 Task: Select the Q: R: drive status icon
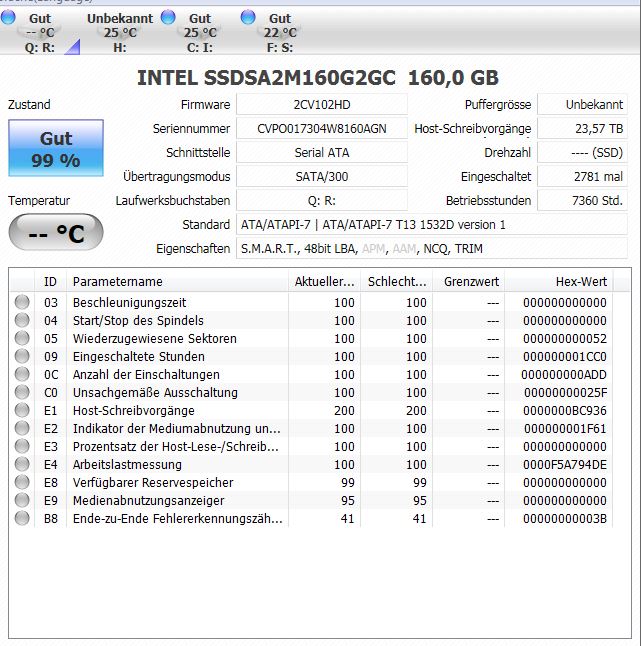tap(8, 17)
